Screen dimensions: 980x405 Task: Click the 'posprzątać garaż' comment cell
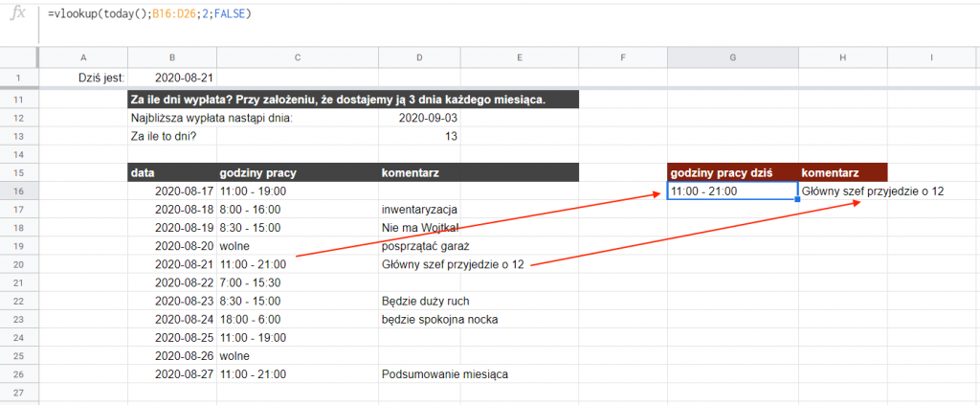click(419, 246)
